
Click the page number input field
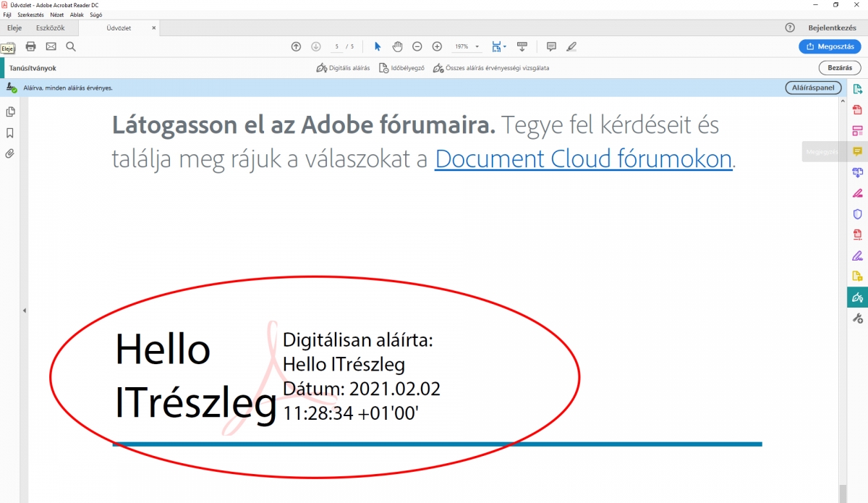(x=337, y=47)
